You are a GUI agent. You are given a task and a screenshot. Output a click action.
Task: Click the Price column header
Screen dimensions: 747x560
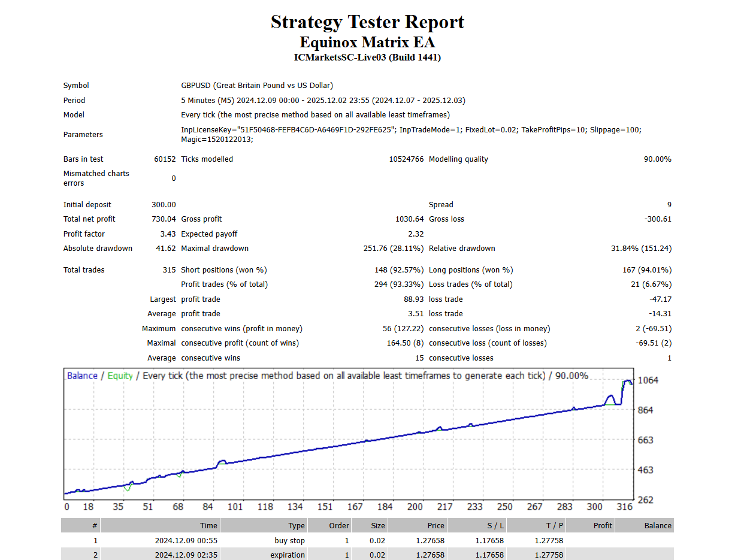[436, 525]
